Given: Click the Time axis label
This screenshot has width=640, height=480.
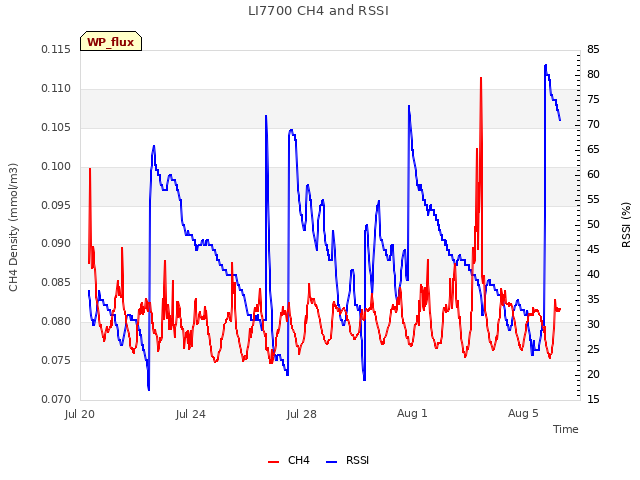Looking at the screenshot, I should coord(566,429).
